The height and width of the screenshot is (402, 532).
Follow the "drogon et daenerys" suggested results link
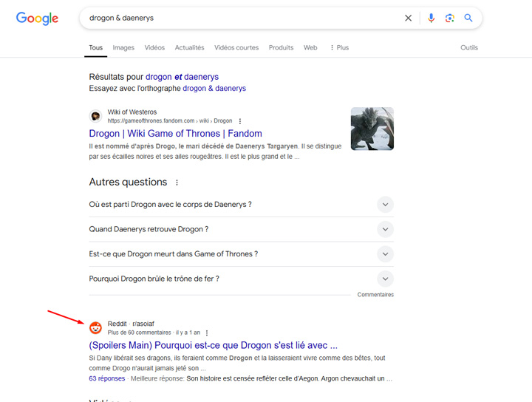[182, 77]
